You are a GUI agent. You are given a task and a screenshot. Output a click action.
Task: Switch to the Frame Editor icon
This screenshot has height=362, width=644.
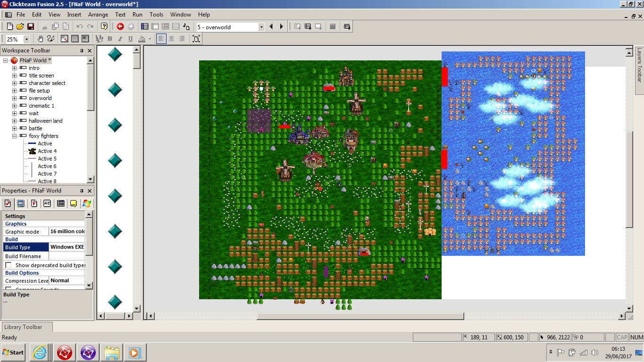[155, 26]
